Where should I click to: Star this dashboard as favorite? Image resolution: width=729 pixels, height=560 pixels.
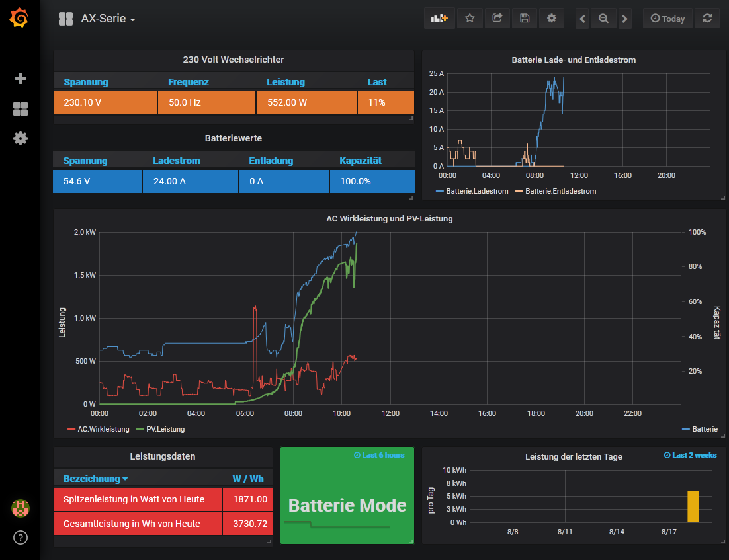point(470,19)
